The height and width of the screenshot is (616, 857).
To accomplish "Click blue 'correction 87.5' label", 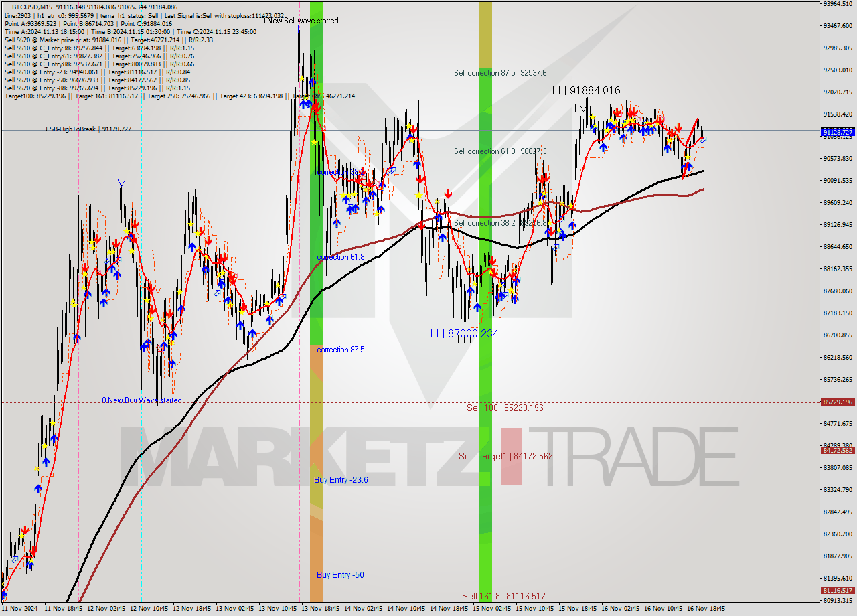I will pyautogui.click(x=341, y=350).
